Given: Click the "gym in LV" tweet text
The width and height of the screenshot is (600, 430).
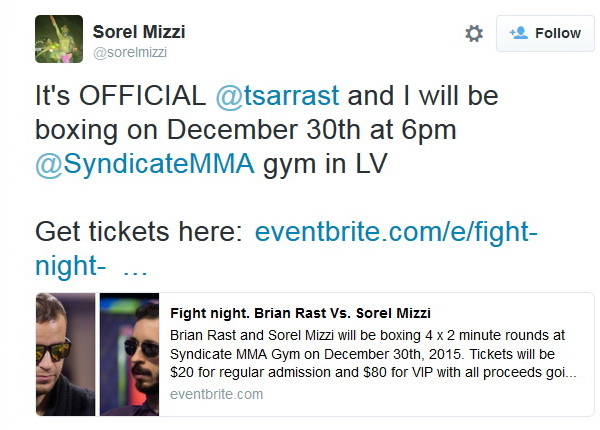Looking at the screenshot, I should coord(325,165).
